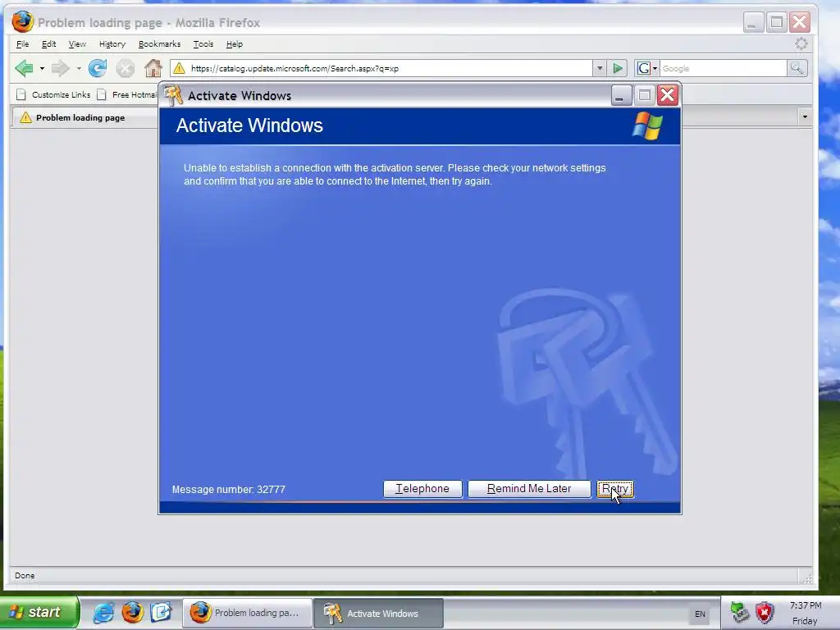This screenshot has height=630, width=840.
Task: Click the Remind Me Later button
Action: pyautogui.click(x=529, y=489)
